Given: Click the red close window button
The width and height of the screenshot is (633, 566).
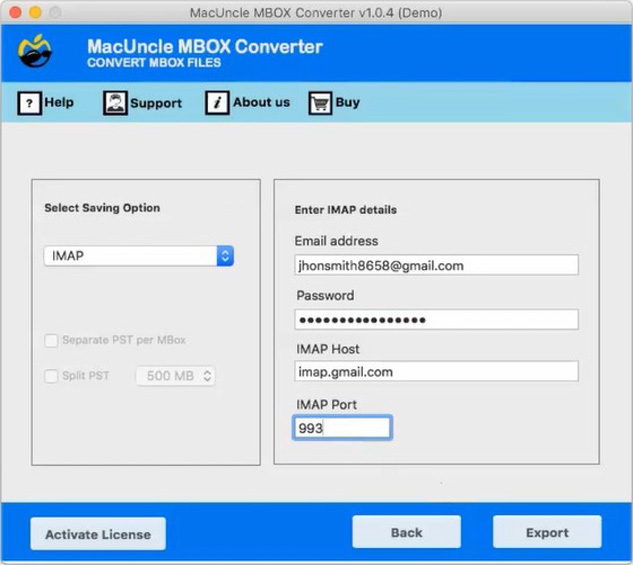Looking at the screenshot, I should pos(15,12).
